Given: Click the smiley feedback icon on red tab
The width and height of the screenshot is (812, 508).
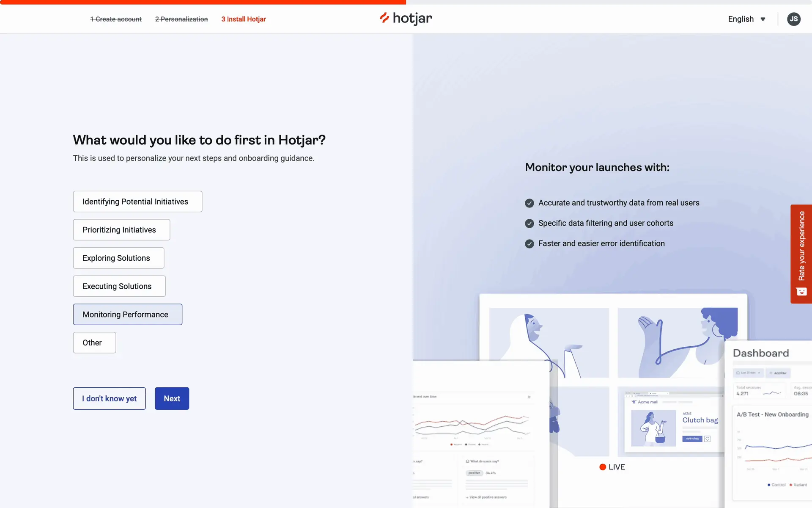Looking at the screenshot, I should coord(801,291).
